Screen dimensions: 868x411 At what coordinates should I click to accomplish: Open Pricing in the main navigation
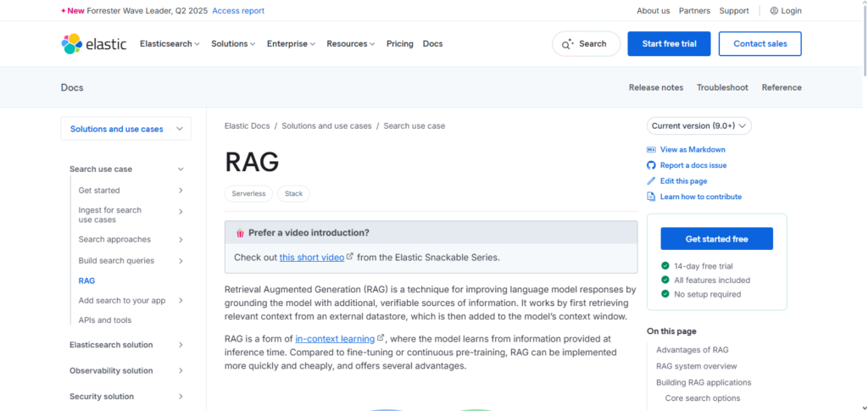[x=400, y=44]
